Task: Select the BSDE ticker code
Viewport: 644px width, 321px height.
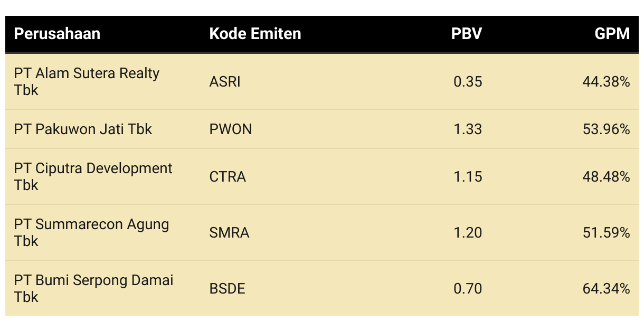Action: coord(228,289)
